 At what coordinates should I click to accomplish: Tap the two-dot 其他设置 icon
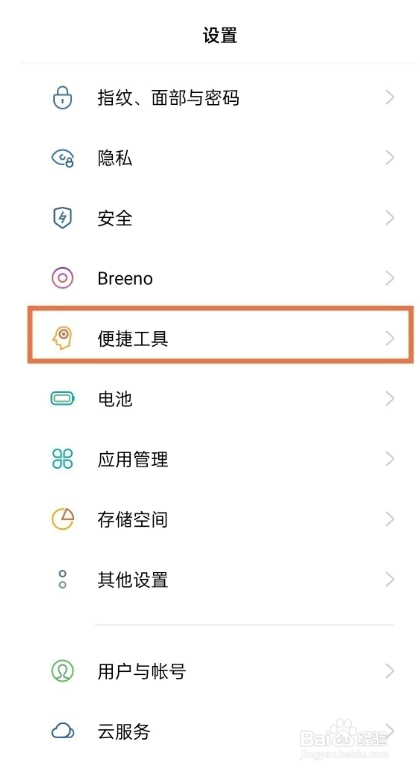click(x=63, y=579)
